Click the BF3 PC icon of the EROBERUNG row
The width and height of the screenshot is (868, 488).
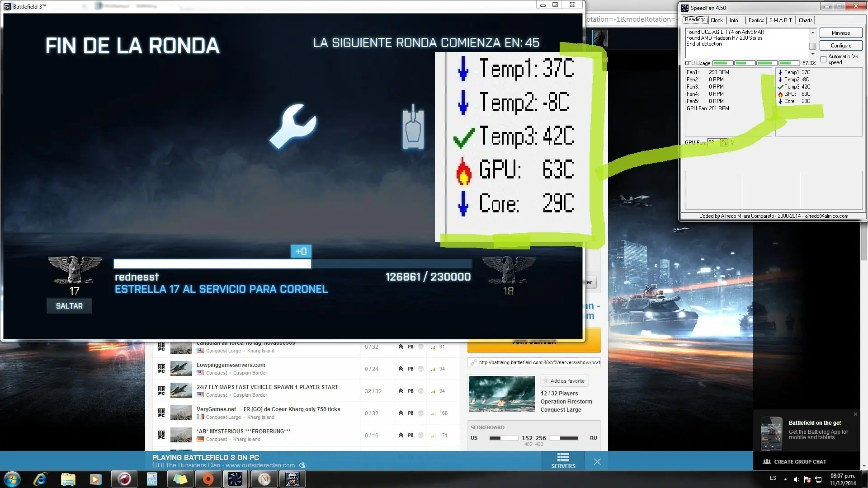click(x=161, y=435)
